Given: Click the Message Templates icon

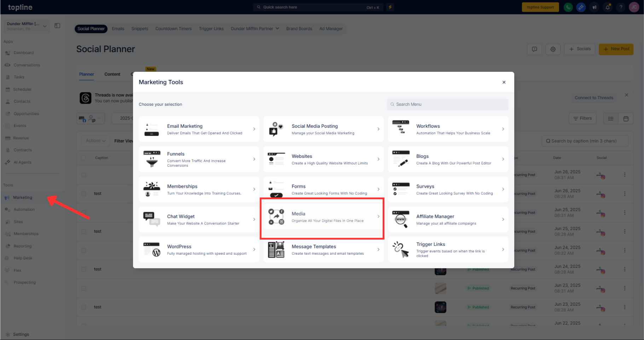Looking at the screenshot, I should click(x=276, y=249).
